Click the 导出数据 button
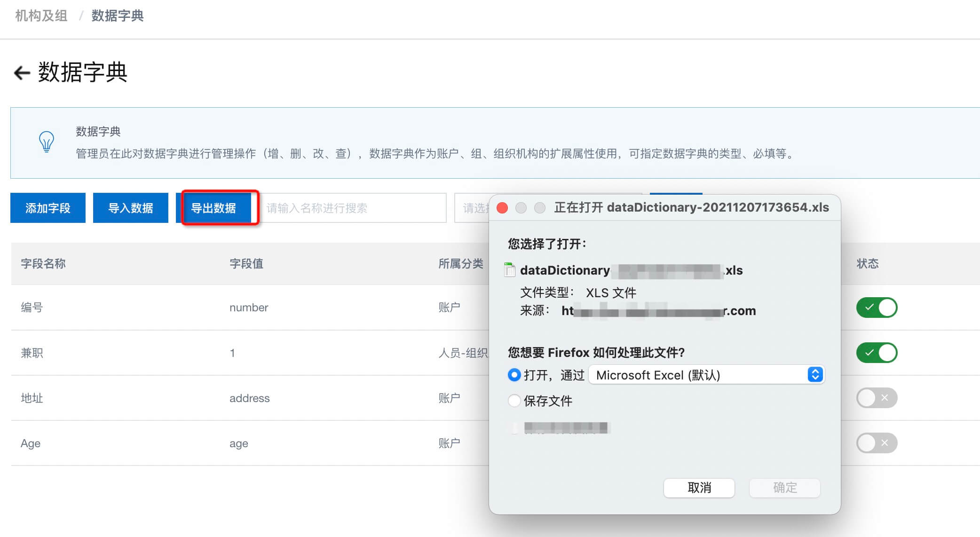The width and height of the screenshot is (980, 537). pyautogui.click(x=213, y=208)
